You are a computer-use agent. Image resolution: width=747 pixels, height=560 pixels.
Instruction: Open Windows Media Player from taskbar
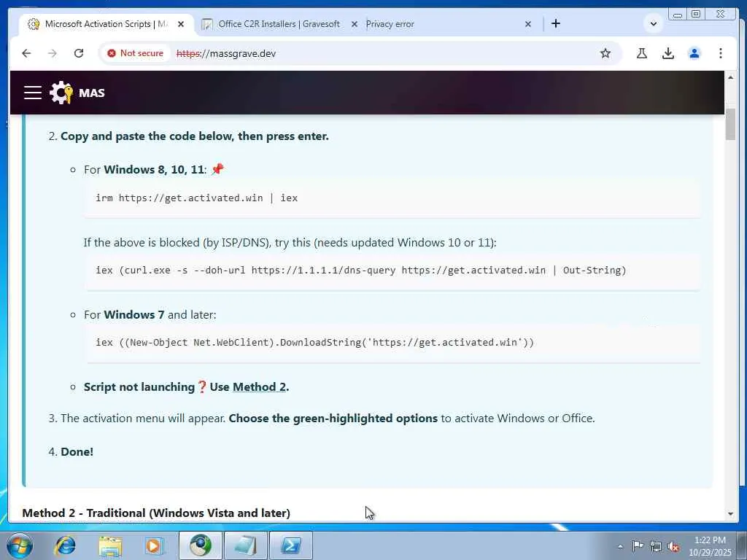(x=154, y=545)
